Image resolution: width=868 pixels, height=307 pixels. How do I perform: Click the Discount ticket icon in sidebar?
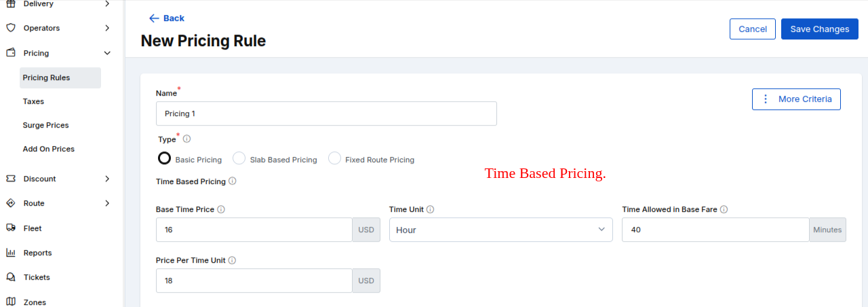11,179
